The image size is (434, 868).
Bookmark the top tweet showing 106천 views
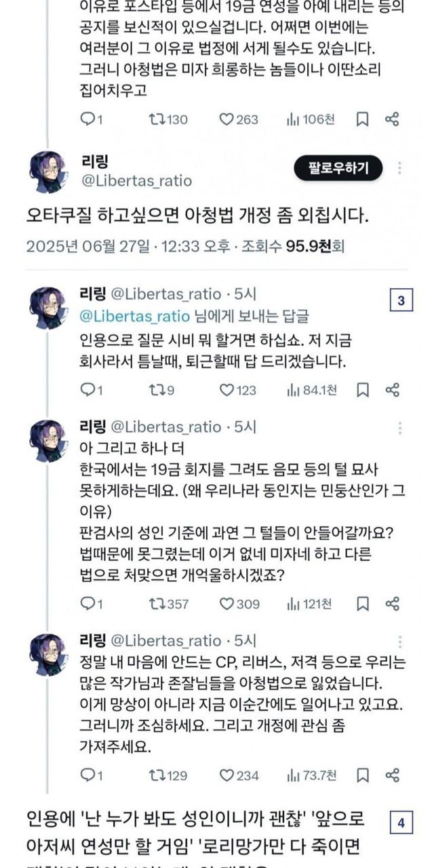click(x=363, y=119)
